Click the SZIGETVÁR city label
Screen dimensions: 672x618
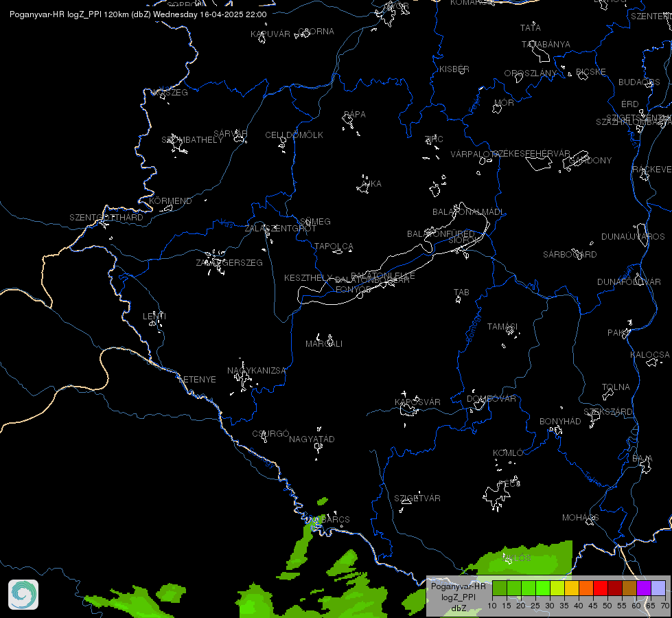click(x=417, y=499)
